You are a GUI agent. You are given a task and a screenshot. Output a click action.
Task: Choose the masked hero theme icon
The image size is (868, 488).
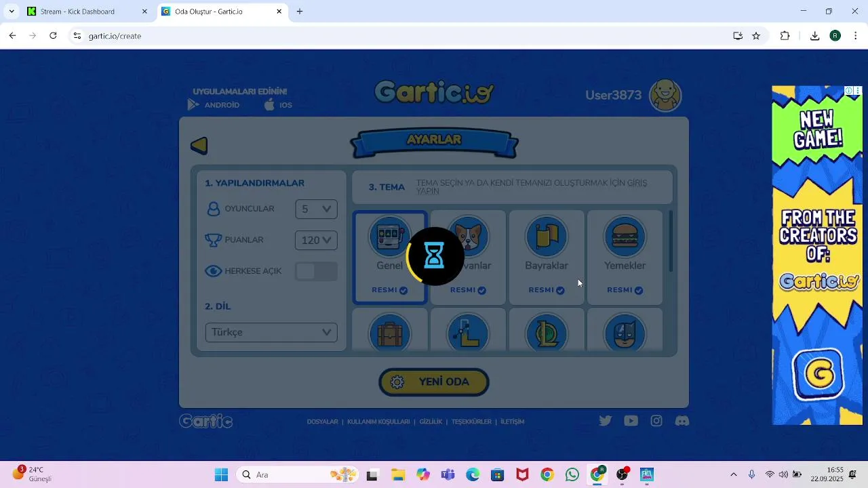coord(625,332)
